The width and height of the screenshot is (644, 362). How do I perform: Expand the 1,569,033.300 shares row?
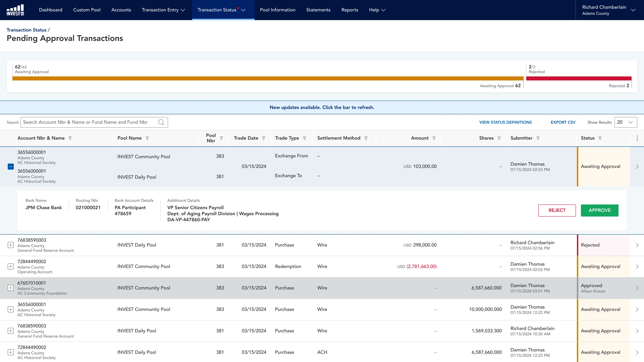pos(11,331)
